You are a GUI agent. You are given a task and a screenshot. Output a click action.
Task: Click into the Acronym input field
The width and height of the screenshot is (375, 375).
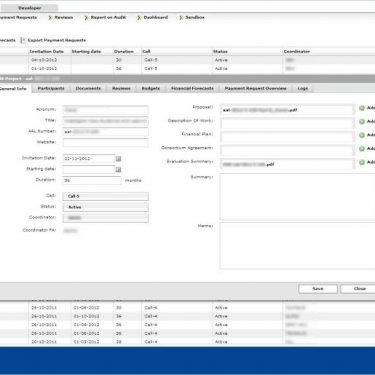click(x=106, y=110)
